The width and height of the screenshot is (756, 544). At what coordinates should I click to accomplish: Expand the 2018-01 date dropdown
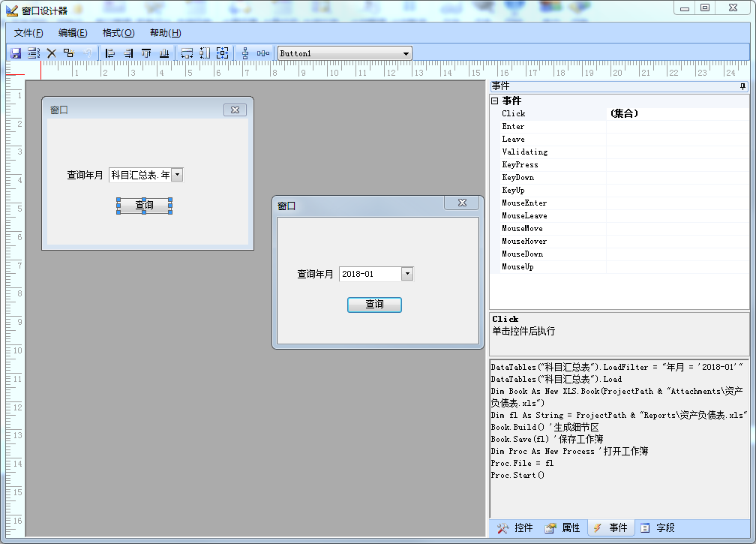coord(406,274)
